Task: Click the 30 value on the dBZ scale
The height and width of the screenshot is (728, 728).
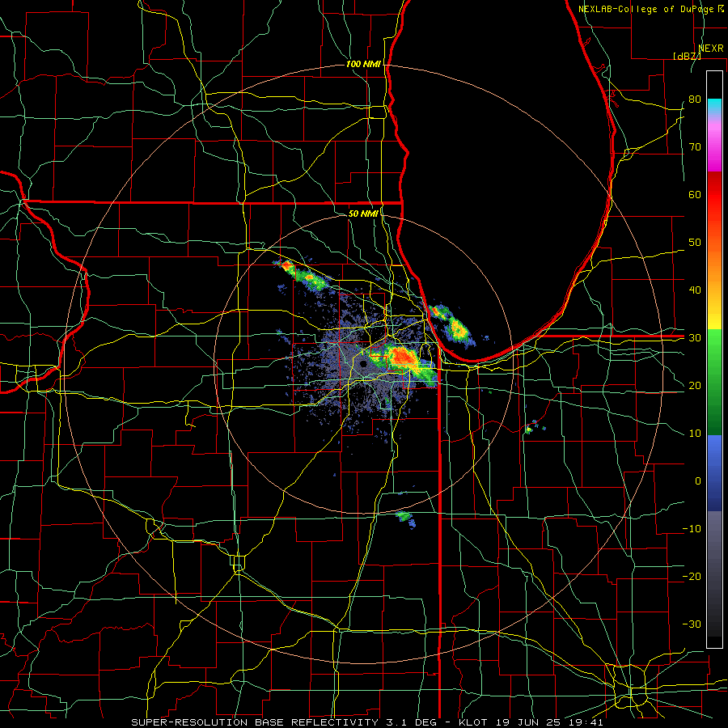Action: [695, 338]
